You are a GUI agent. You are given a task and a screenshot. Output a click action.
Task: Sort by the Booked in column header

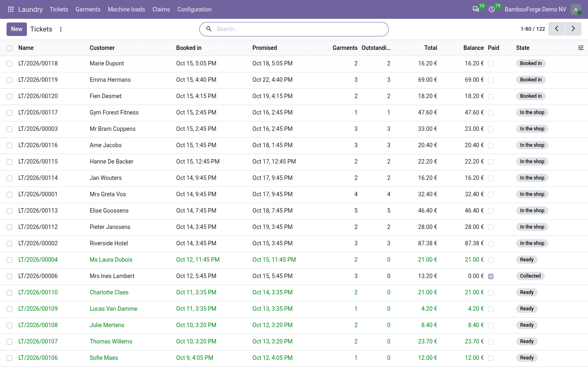189,48
